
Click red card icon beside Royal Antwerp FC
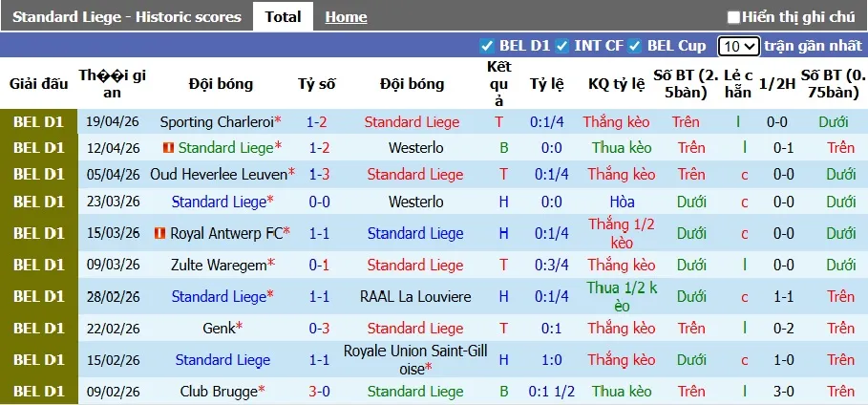(x=160, y=233)
